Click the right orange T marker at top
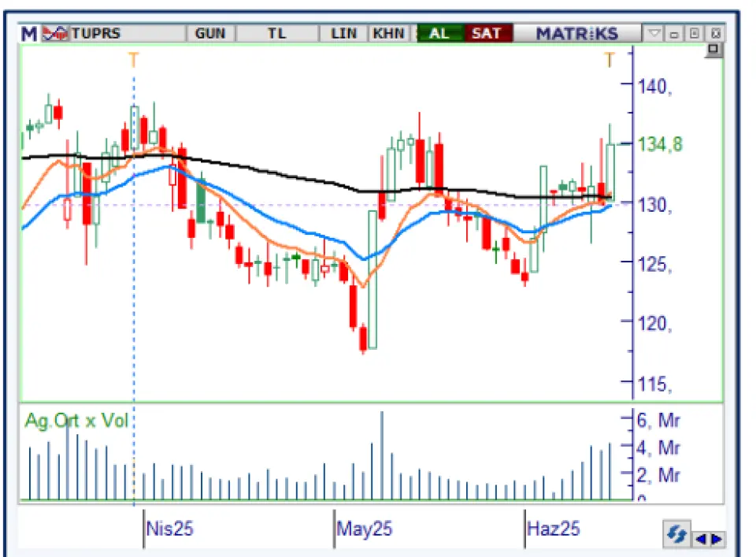Image resolution: width=756 pixels, height=557 pixels. click(x=609, y=59)
